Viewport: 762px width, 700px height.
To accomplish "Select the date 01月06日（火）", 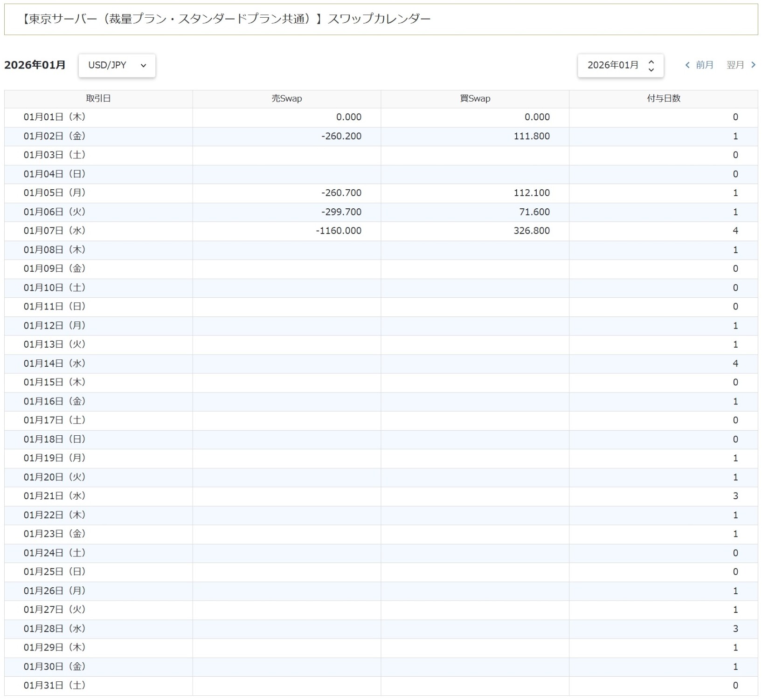I will pyautogui.click(x=55, y=212).
